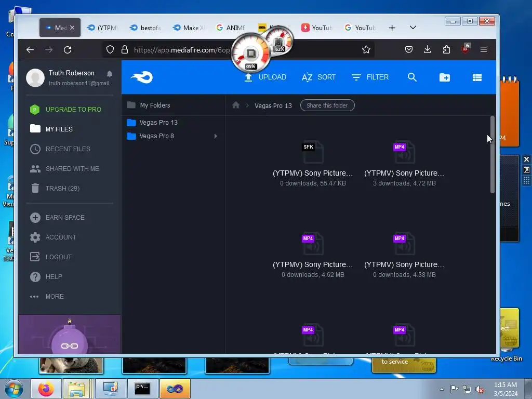The height and width of the screenshot is (399, 532).
Task: Switch to the Make X tab
Action: click(x=188, y=28)
